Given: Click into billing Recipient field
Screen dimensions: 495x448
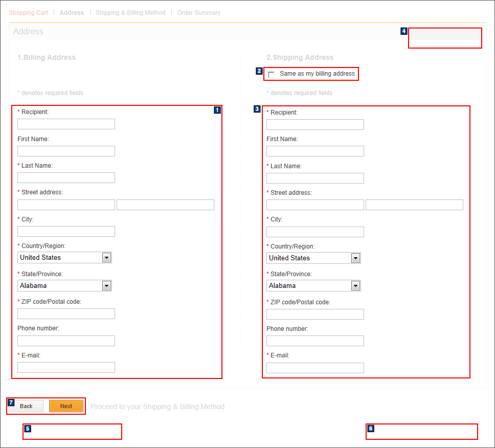Looking at the screenshot, I should coord(66,124).
